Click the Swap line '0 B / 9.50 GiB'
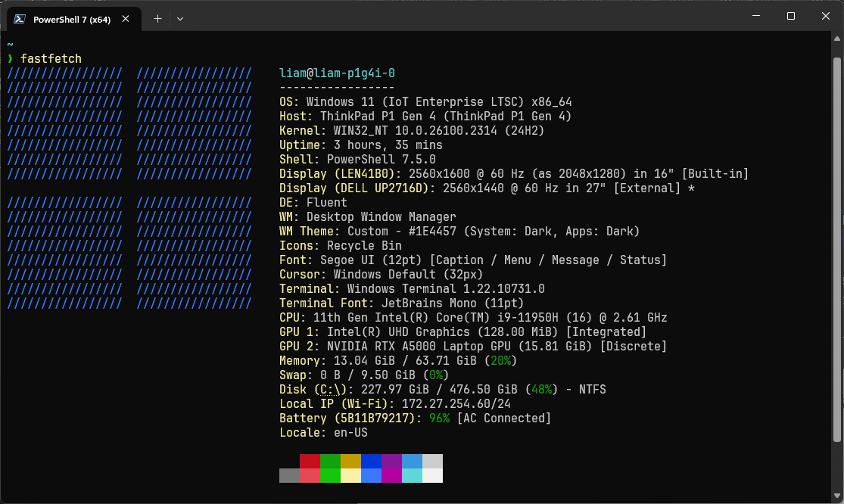The image size is (844, 504). 368,375
